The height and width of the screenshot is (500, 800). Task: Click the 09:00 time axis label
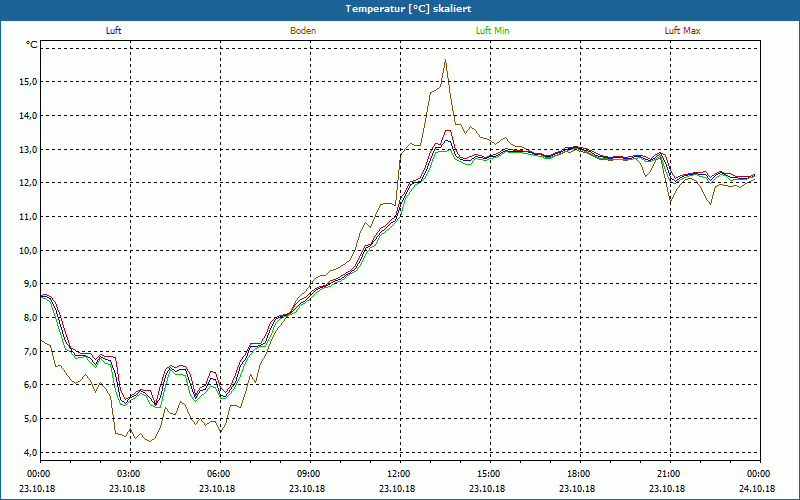(310, 474)
